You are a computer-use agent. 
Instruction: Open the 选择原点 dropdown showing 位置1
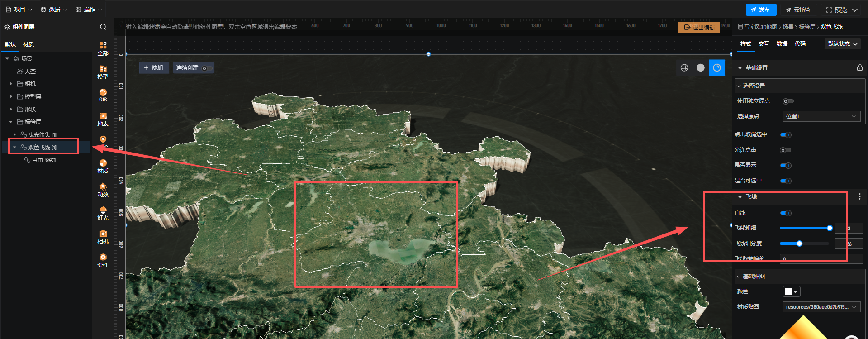[x=821, y=116]
